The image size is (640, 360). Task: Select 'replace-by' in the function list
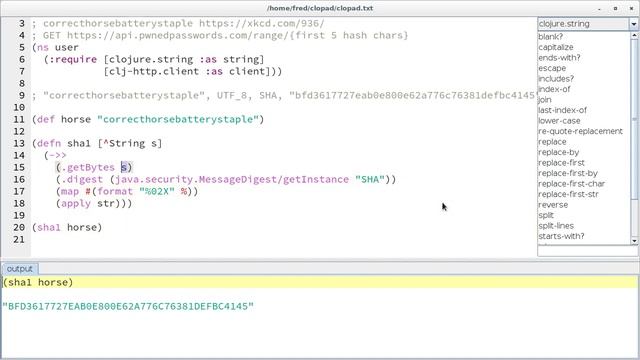(x=559, y=152)
